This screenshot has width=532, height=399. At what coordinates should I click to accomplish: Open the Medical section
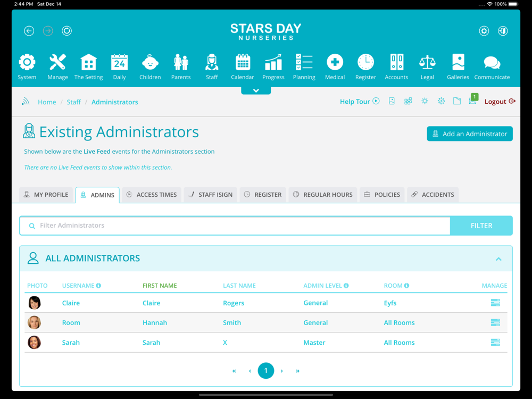[335, 67]
